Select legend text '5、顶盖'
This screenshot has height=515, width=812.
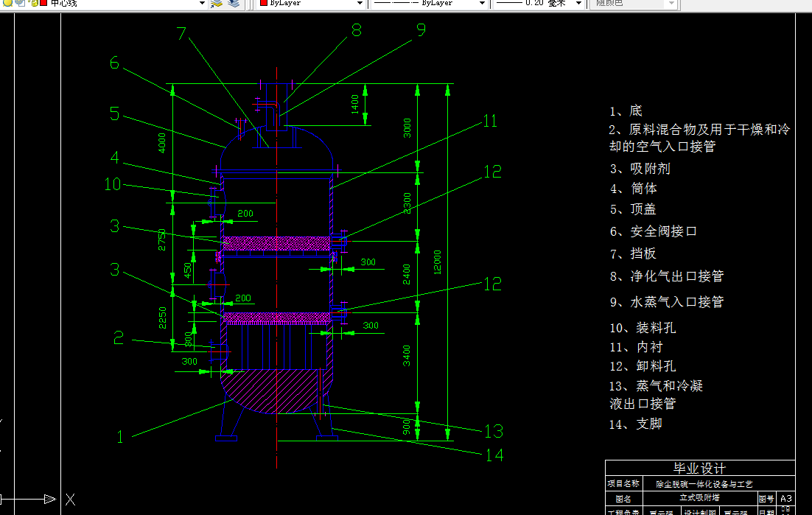click(633, 210)
